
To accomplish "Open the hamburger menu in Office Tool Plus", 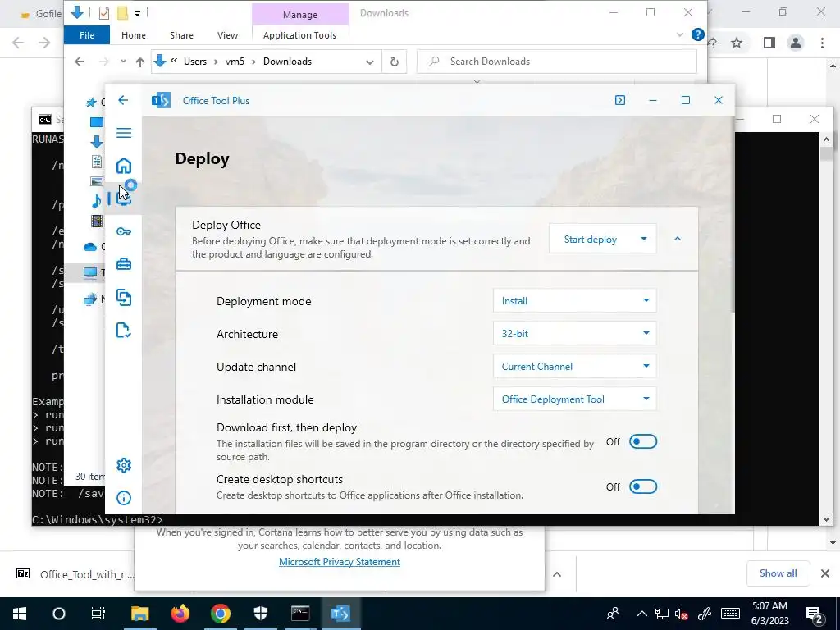I will (x=124, y=133).
